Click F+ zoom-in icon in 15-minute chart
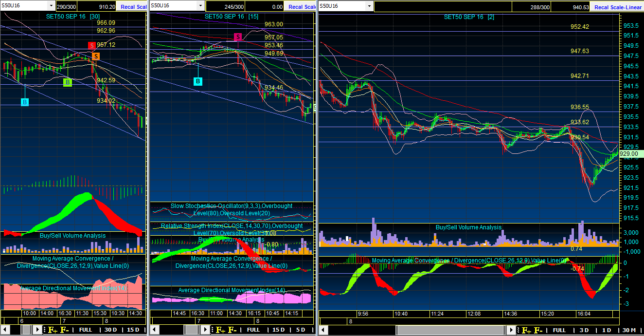Image resolution: width=644 pixels, height=336 pixels. [x=219, y=330]
